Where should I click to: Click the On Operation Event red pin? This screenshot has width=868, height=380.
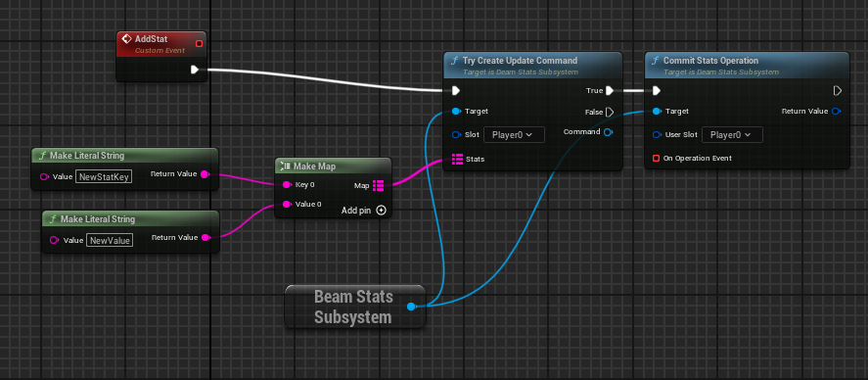point(656,159)
